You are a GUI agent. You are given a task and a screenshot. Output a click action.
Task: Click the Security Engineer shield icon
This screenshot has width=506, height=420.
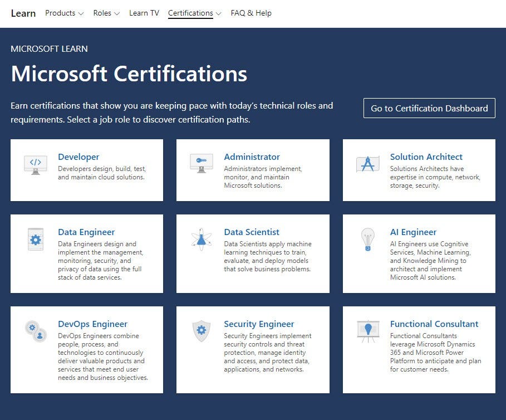coord(201,331)
